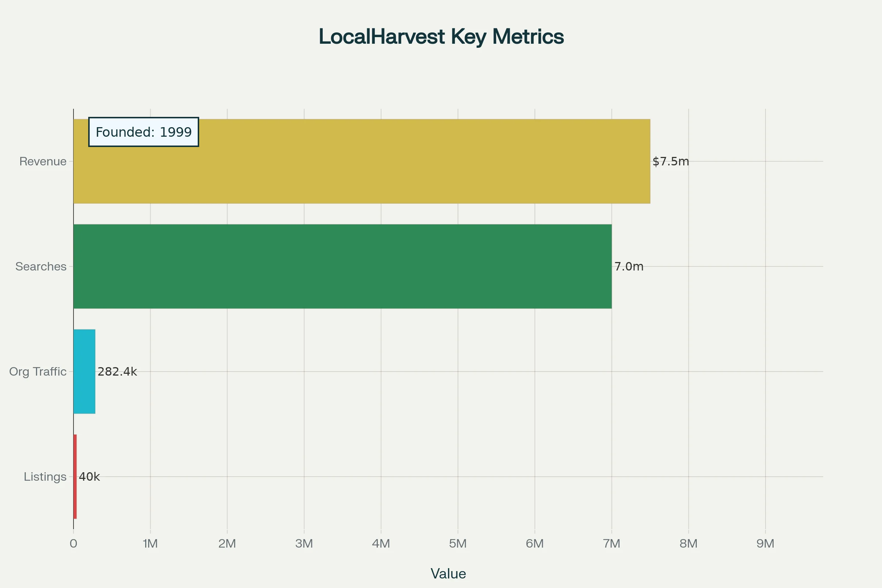Click the 'Listings' axis label
The height and width of the screenshot is (588, 882).
click(x=45, y=476)
